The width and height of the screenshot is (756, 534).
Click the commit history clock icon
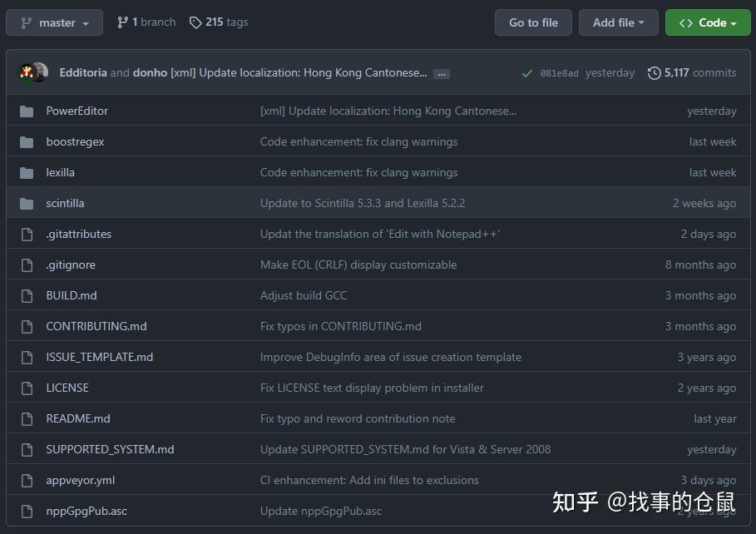pyautogui.click(x=655, y=73)
